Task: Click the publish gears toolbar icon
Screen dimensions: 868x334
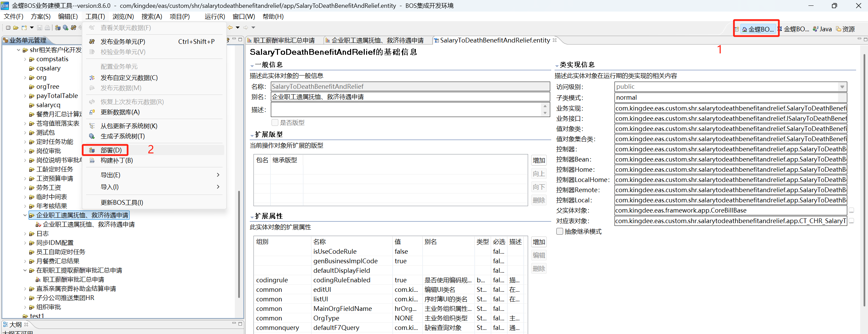Action: click(73, 28)
